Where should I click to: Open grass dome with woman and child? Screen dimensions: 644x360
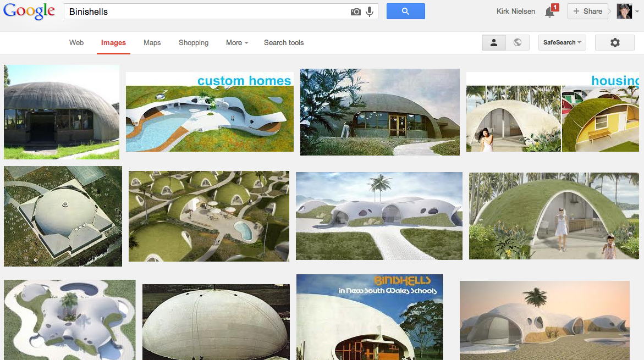554,216
